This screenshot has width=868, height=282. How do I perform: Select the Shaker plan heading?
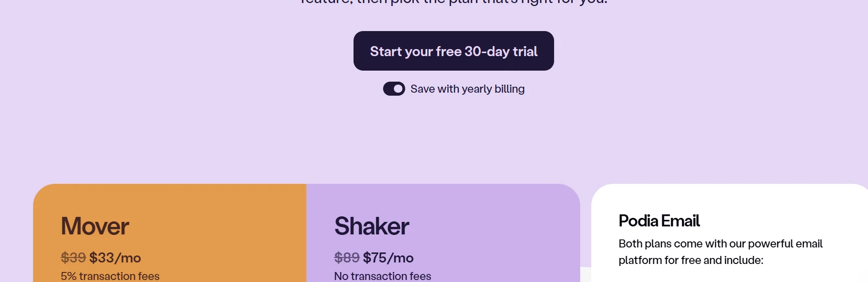click(x=372, y=226)
